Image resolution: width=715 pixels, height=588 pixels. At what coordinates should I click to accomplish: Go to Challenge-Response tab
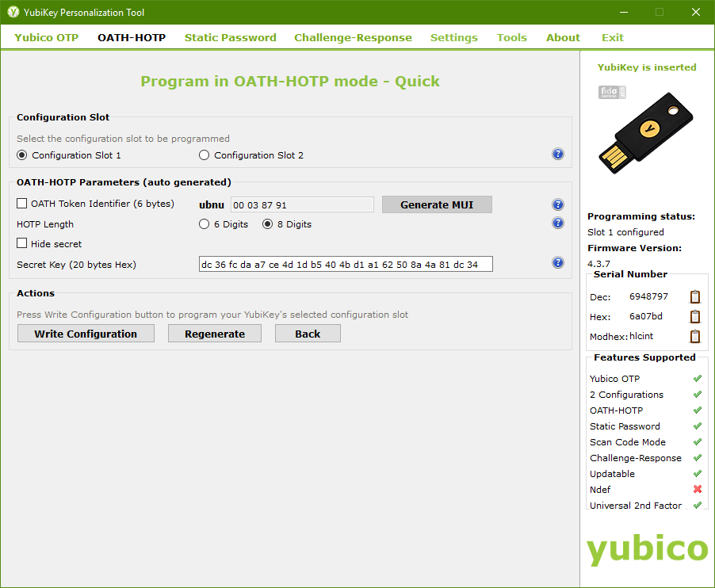coord(353,37)
